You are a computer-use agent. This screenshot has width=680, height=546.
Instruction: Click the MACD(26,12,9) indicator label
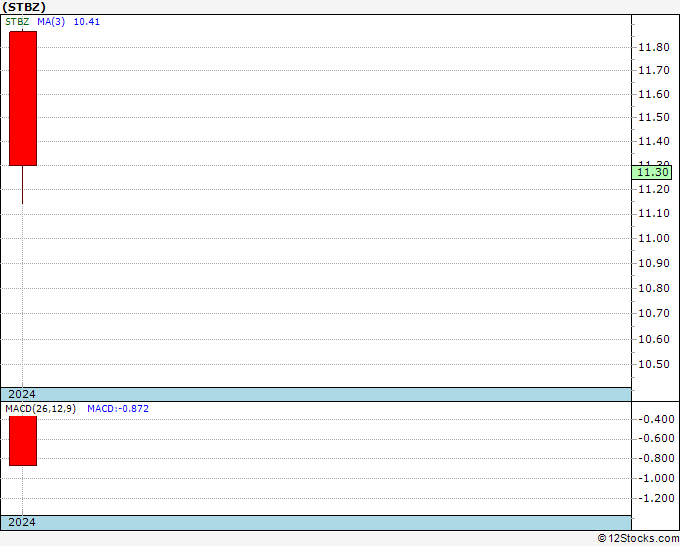[40, 409]
